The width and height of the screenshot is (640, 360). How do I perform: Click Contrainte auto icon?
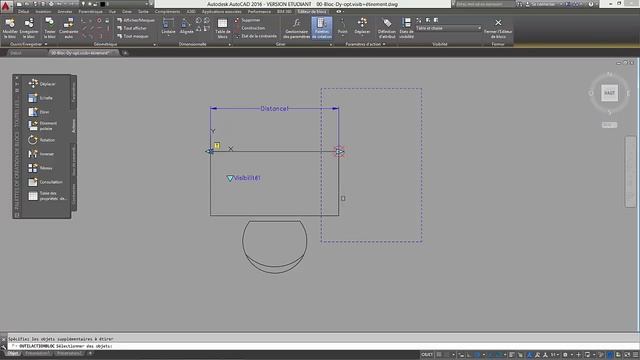coord(69,28)
